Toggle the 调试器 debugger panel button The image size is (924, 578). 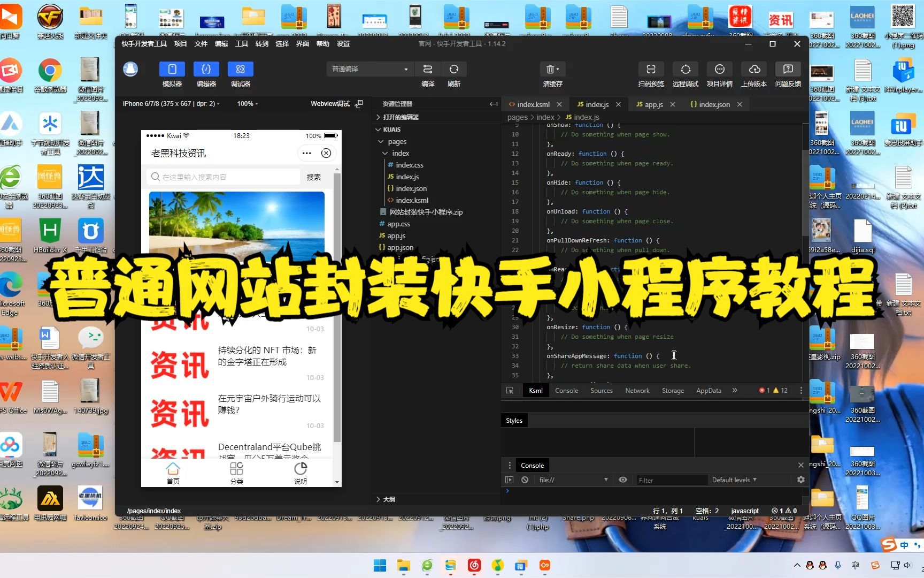click(241, 69)
